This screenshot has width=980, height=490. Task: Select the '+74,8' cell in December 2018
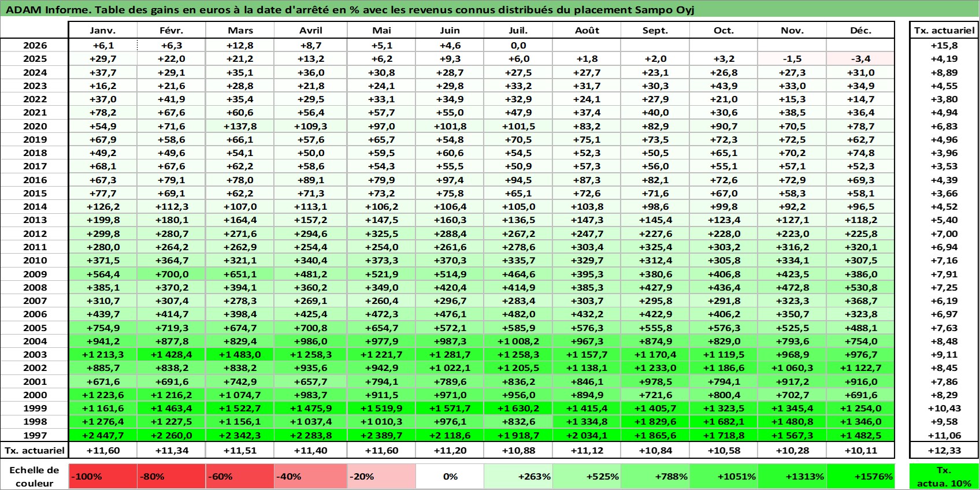(x=860, y=153)
